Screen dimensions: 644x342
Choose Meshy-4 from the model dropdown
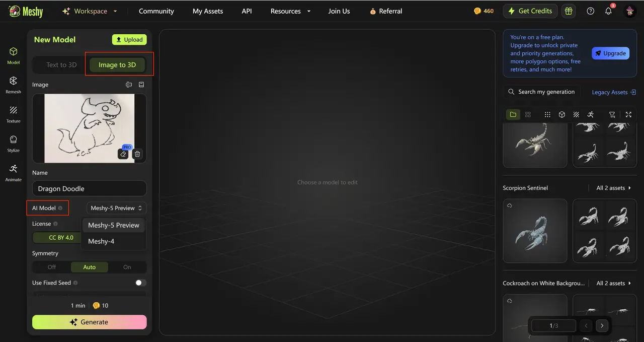pyautogui.click(x=101, y=241)
